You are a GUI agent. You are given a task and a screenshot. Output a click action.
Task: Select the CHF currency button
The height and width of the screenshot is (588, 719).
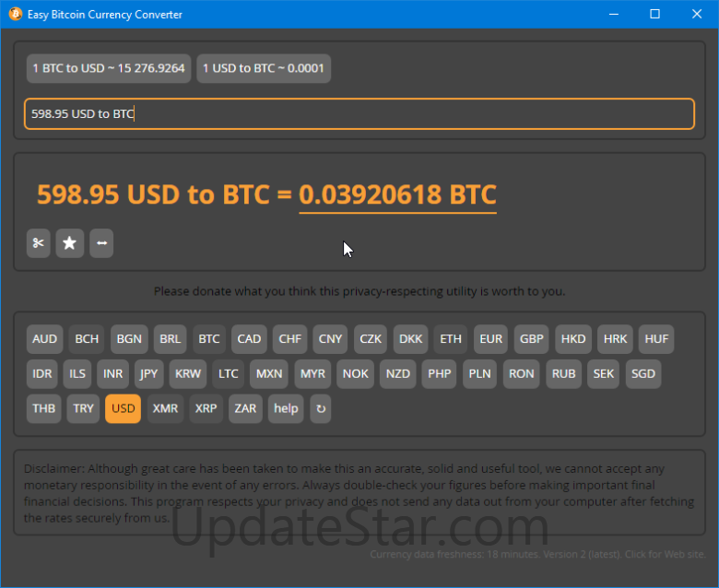(x=289, y=339)
